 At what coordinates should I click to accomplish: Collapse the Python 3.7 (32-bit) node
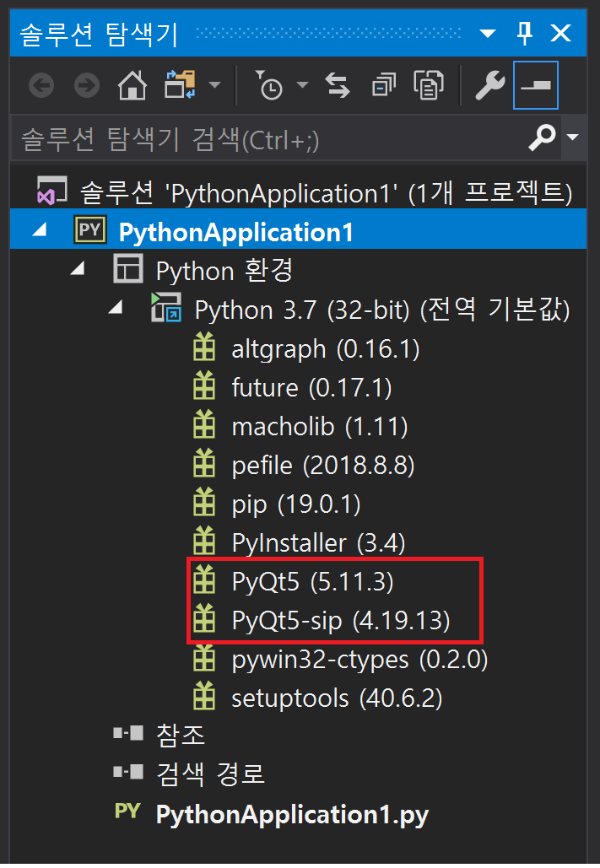pyautogui.click(x=116, y=307)
